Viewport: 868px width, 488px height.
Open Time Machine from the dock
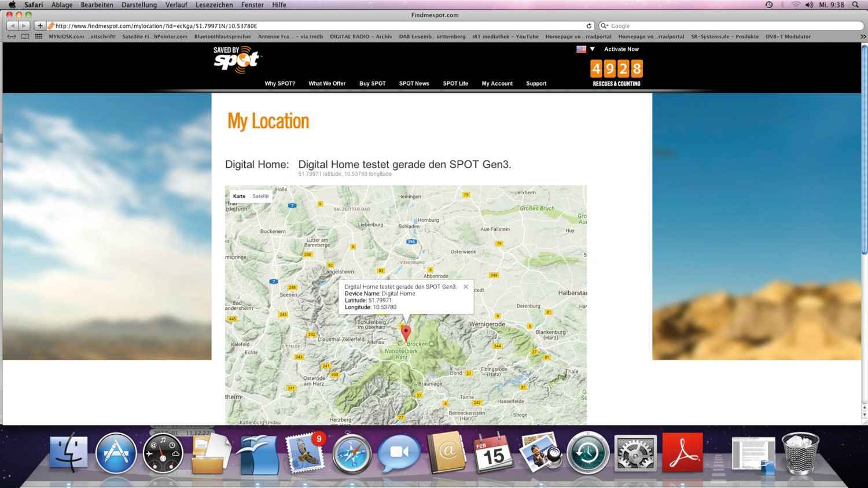click(588, 454)
